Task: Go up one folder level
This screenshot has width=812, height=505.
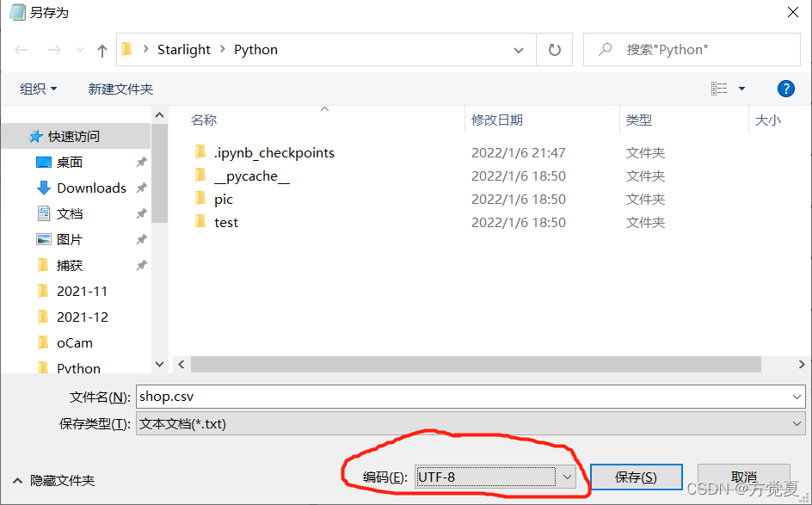Action: tap(102, 50)
